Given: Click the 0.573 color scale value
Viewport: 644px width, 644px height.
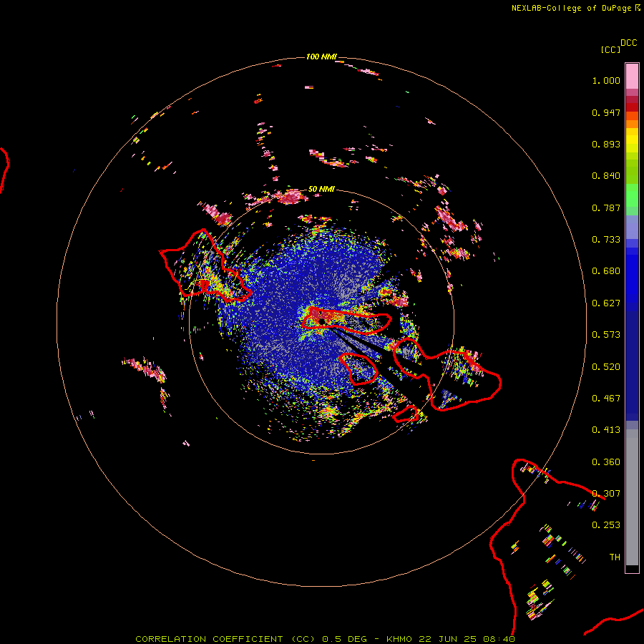Looking at the screenshot, I should 606,335.
